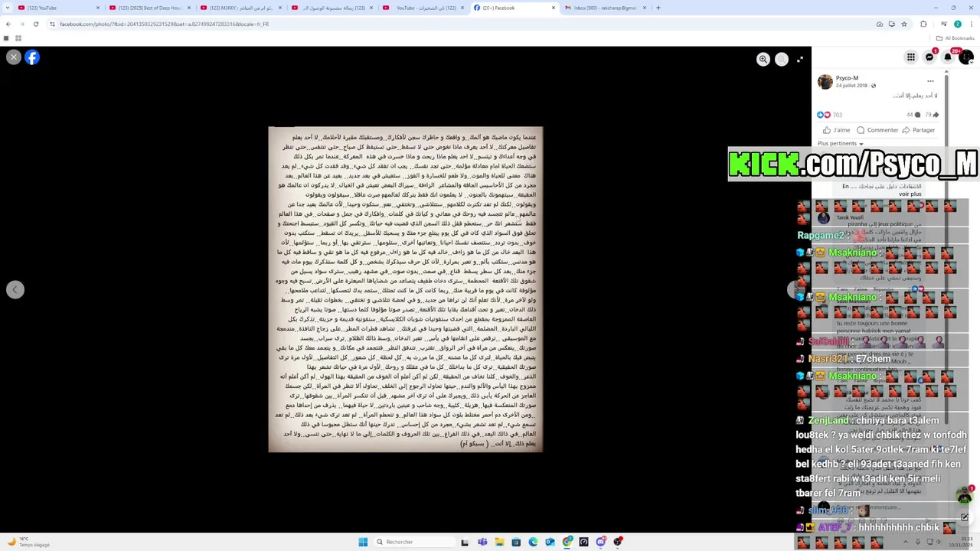Show hidden system tray icons
The height and width of the screenshot is (551, 980).
click(x=906, y=542)
